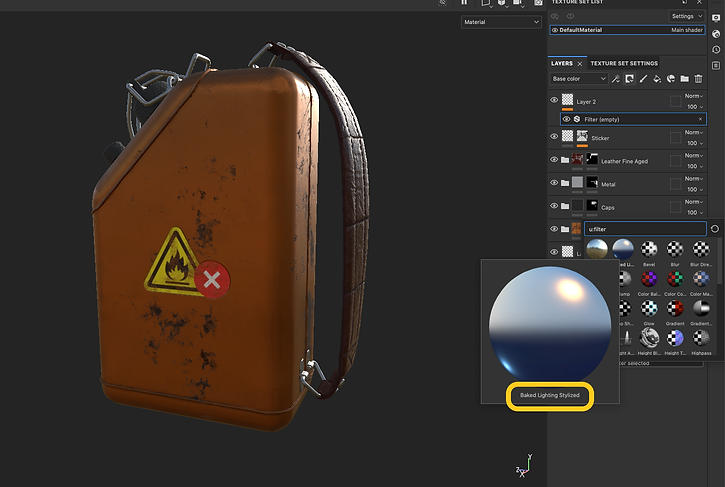This screenshot has height=487, width=725.
Task: Click the Metal layer folder icon
Action: [565, 183]
